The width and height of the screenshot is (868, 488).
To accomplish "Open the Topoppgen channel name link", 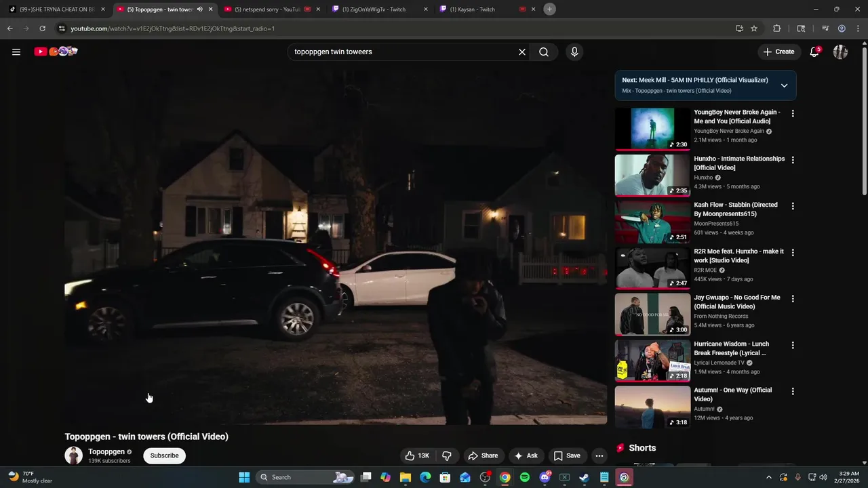I will point(106,451).
